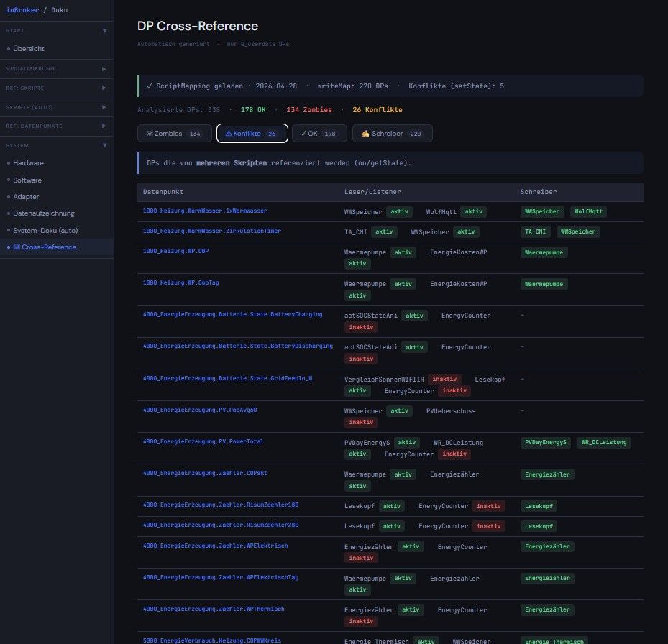This screenshot has height=644, width=668.
Task: Click the 178 OK summary count
Action: click(253, 110)
